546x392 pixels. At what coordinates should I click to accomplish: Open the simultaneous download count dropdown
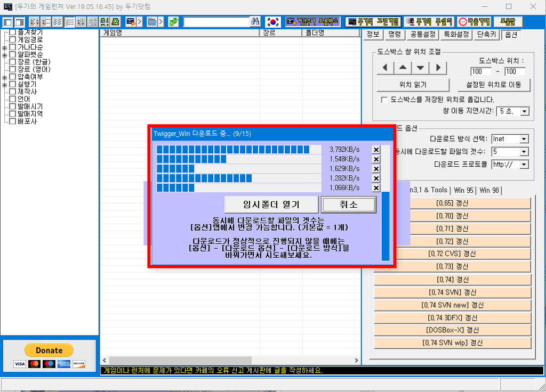tap(524, 152)
